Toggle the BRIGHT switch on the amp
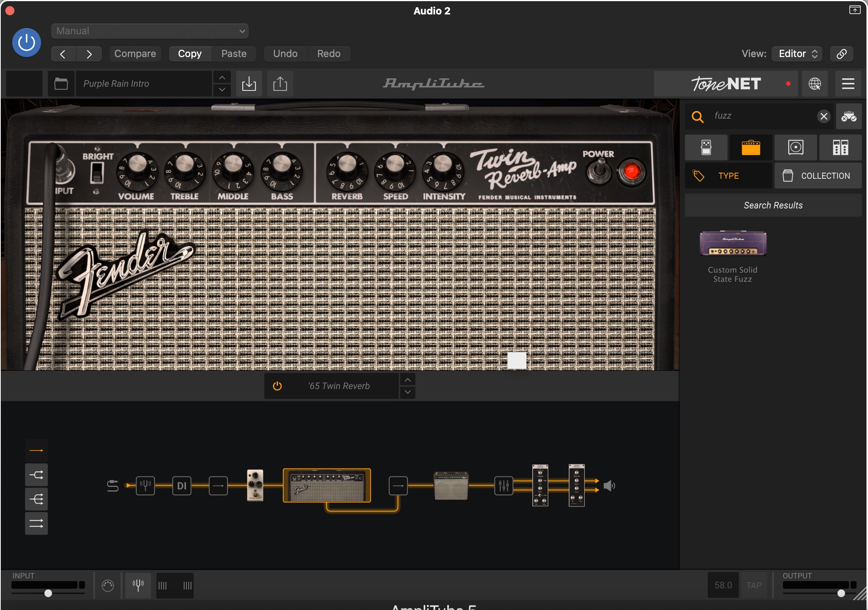The width and height of the screenshot is (868, 610). (97, 173)
